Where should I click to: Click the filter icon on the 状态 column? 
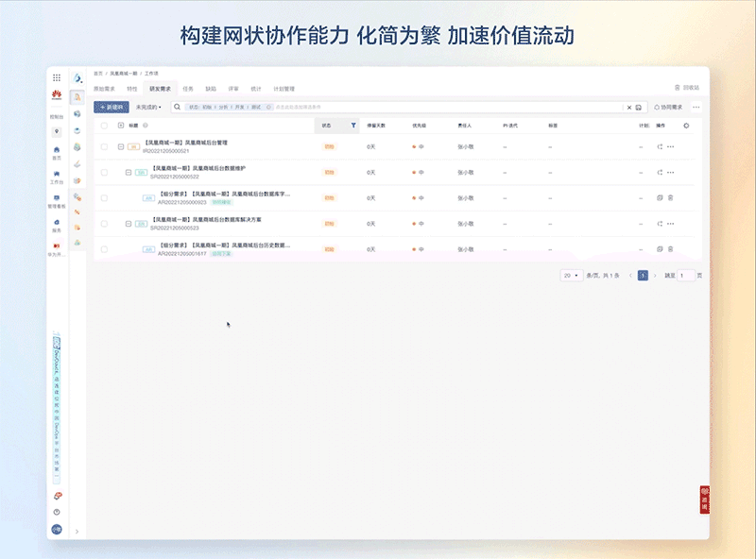pyautogui.click(x=353, y=124)
